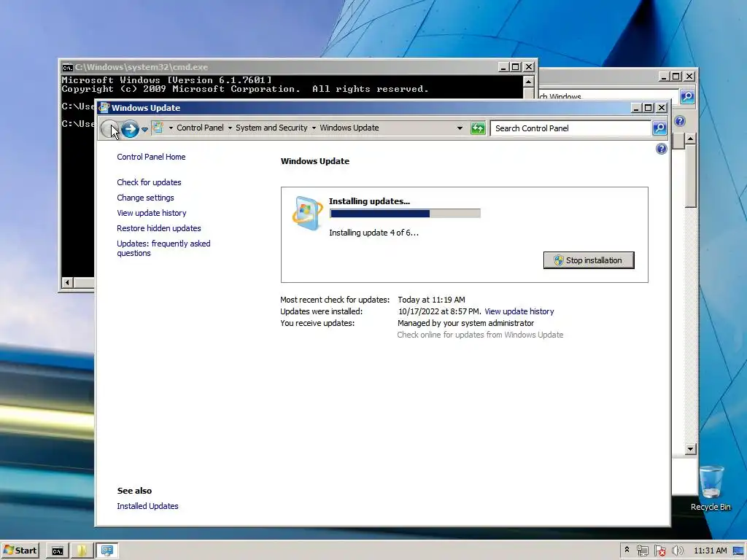747x560 pixels.
Task: Click the Back navigation arrow in Windows Update
Action: tap(110, 128)
